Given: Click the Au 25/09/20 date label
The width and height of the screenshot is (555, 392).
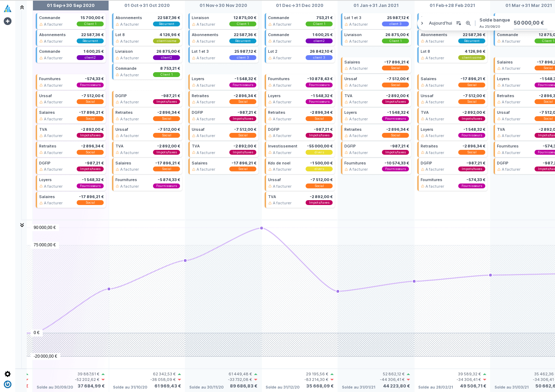Looking at the screenshot, I should 490,27.
